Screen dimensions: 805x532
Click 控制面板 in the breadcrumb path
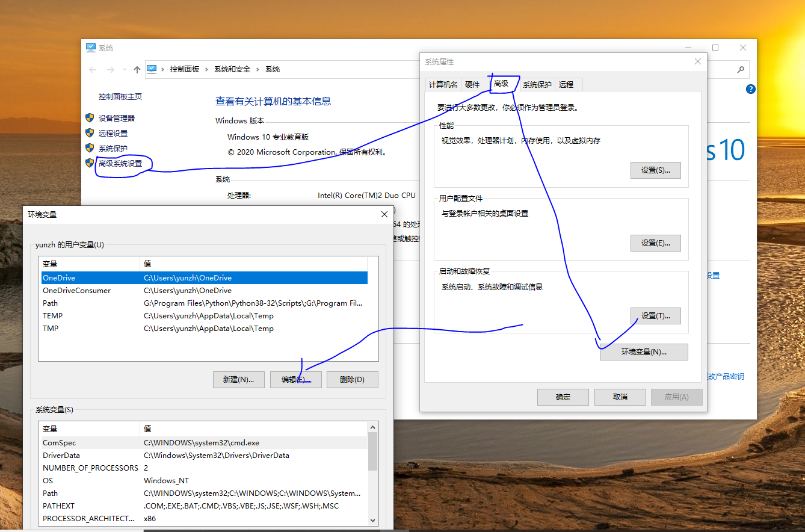tap(184, 69)
